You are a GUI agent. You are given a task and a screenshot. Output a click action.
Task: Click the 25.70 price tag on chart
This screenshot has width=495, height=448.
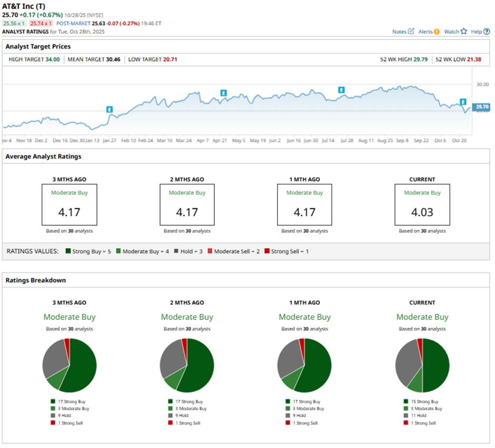tap(482, 107)
